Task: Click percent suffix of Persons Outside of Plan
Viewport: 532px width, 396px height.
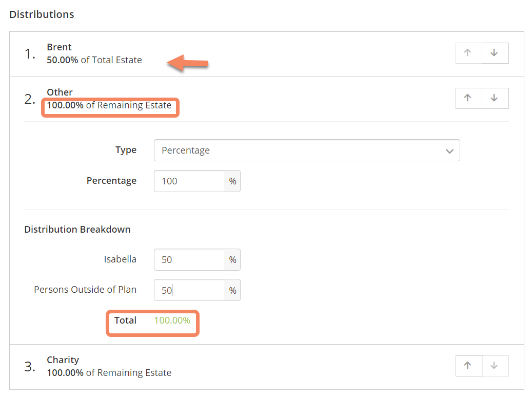Action: point(232,290)
